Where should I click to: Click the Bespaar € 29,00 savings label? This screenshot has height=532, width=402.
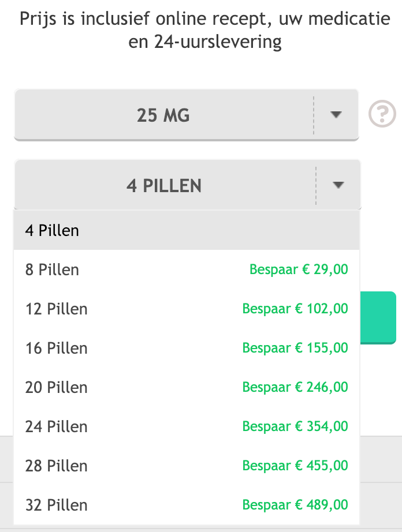click(x=297, y=269)
